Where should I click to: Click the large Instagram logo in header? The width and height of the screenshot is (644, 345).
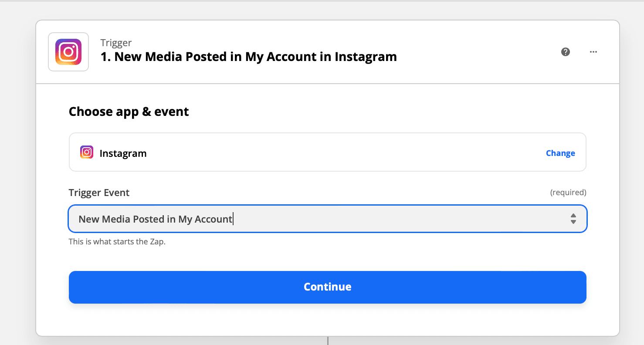[x=68, y=52]
